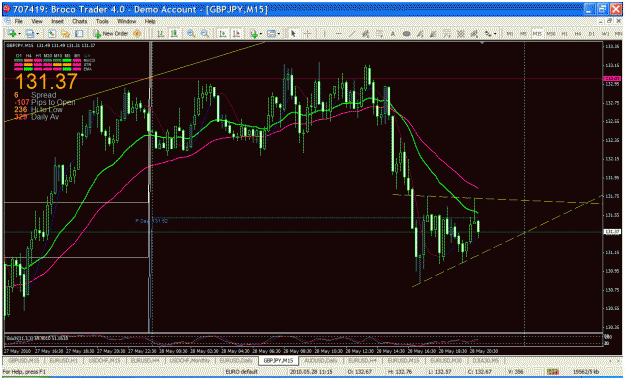
Task: Expand the Arrows objects dropdown
Action: click(495, 34)
